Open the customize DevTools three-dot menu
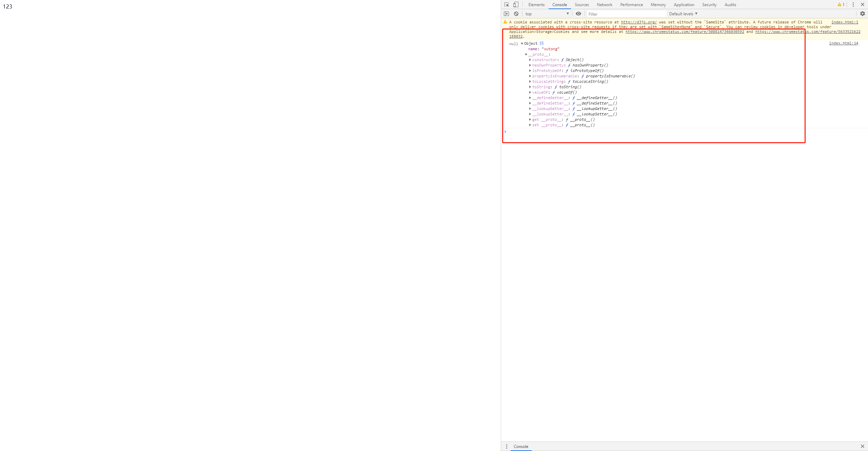 (x=853, y=4)
